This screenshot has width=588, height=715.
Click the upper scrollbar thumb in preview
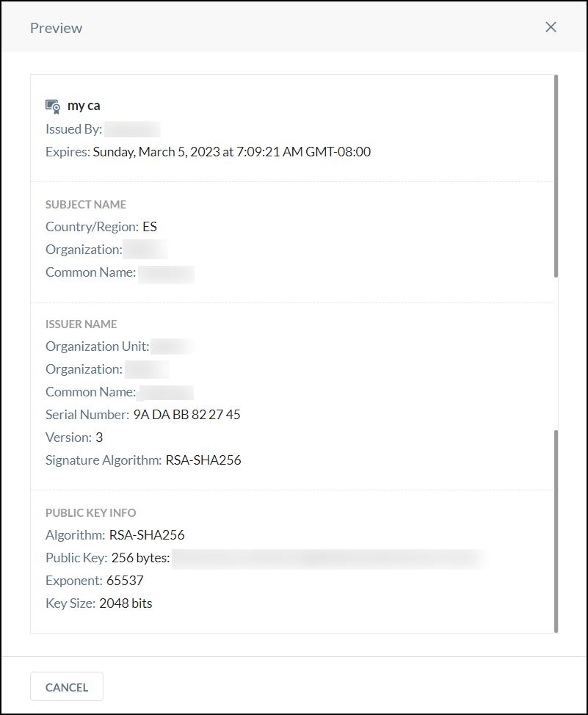click(x=556, y=176)
